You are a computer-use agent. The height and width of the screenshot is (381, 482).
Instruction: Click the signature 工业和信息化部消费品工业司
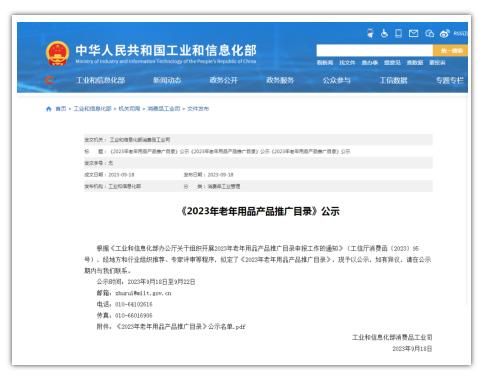click(x=392, y=337)
